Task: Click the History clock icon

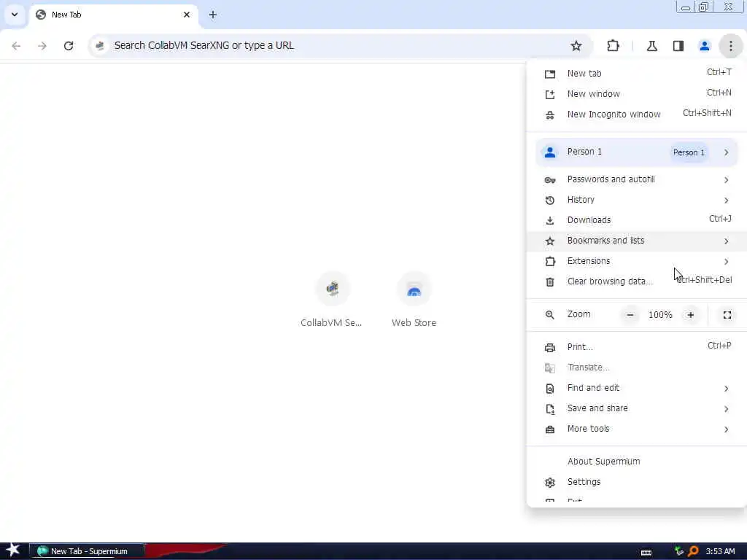Action: (550, 201)
